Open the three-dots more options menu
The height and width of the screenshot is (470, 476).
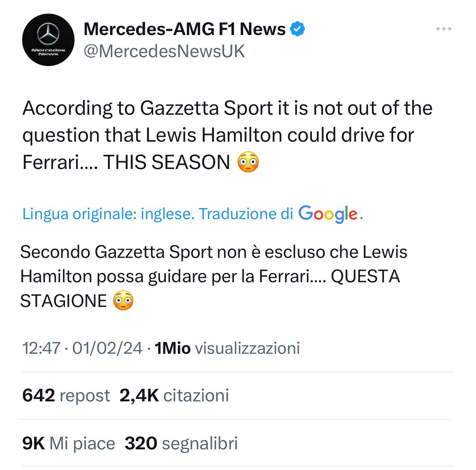point(444,28)
